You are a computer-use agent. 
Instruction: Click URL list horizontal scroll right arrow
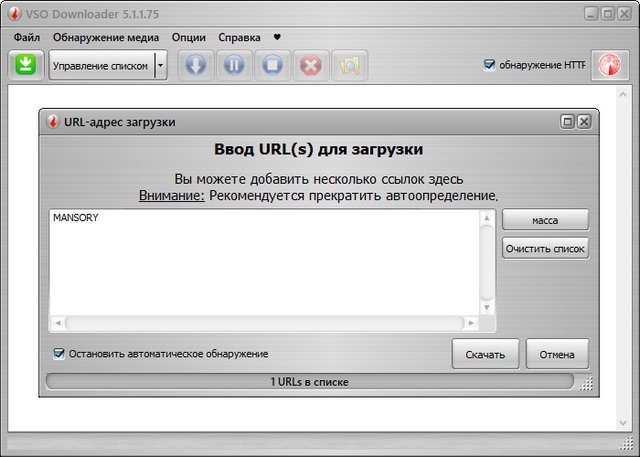[x=471, y=323]
